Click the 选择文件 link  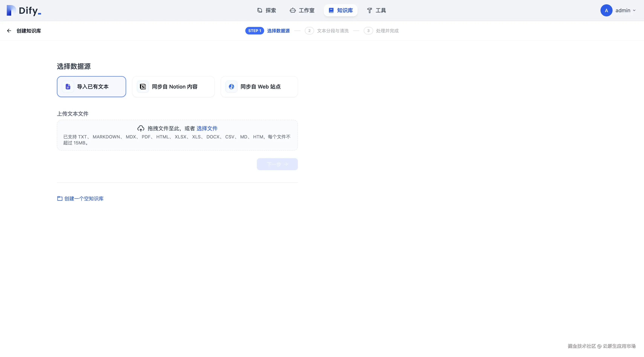(x=207, y=128)
